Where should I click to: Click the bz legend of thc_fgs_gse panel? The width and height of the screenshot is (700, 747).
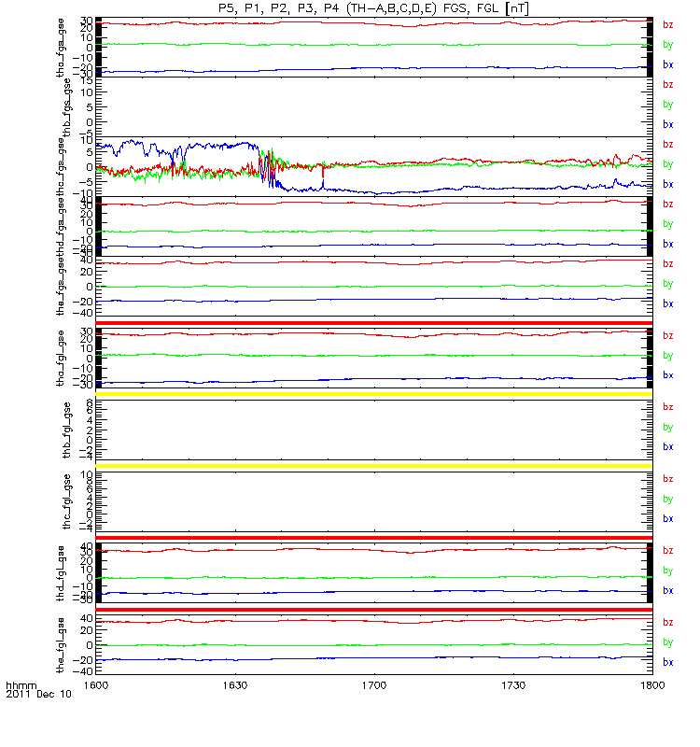pos(667,145)
